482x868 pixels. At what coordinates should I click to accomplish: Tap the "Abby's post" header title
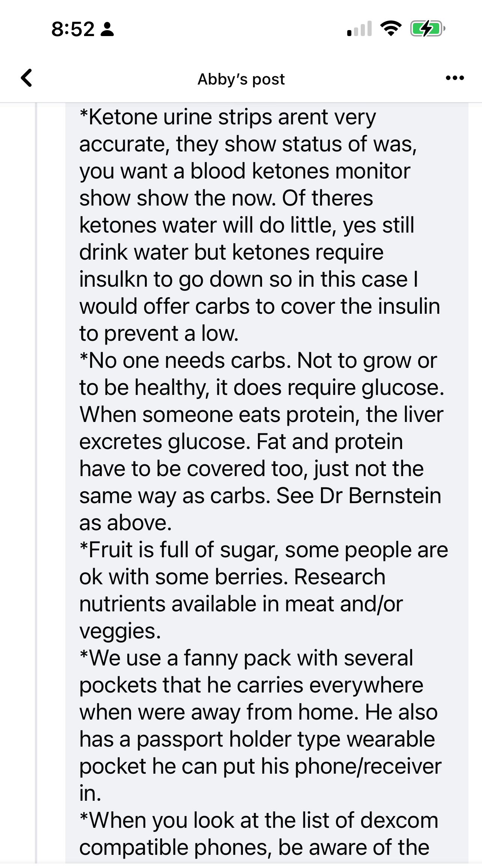pyautogui.click(x=241, y=79)
